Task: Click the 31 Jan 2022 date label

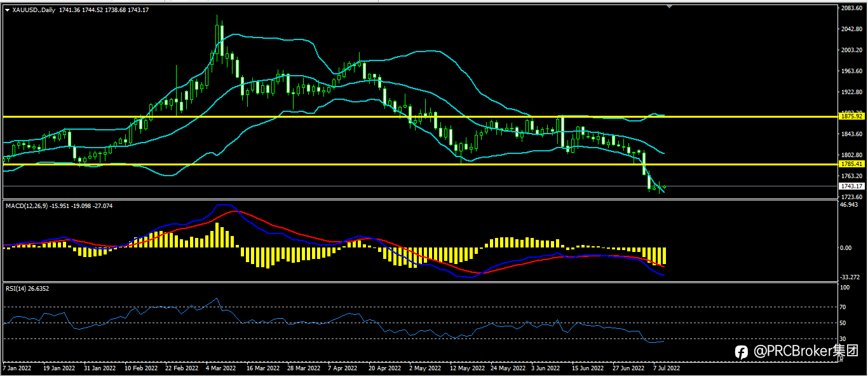Action: (x=100, y=368)
